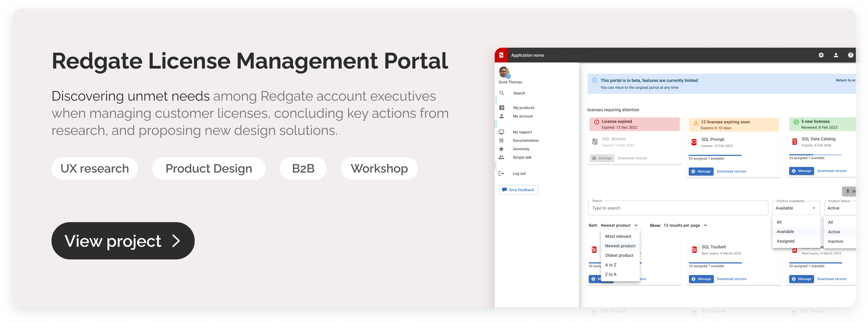Click Download version under SQL Monitor
Screen dimensions: 868x323
pos(632,158)
